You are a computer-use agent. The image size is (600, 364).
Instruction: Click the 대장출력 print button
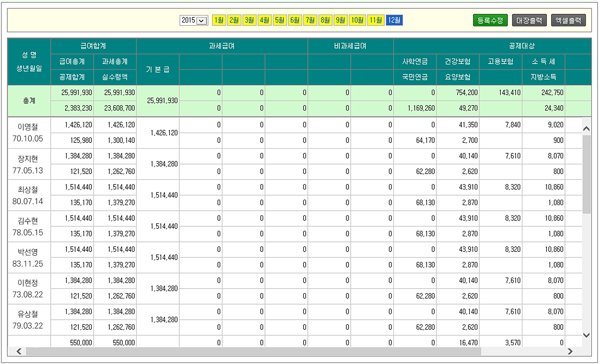[x=529, y=20]
